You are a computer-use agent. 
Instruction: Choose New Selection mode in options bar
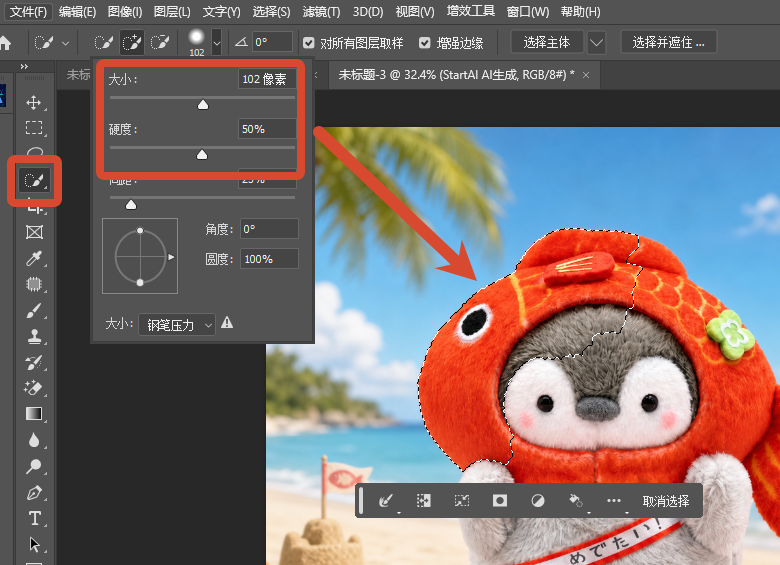pos(104,43)
